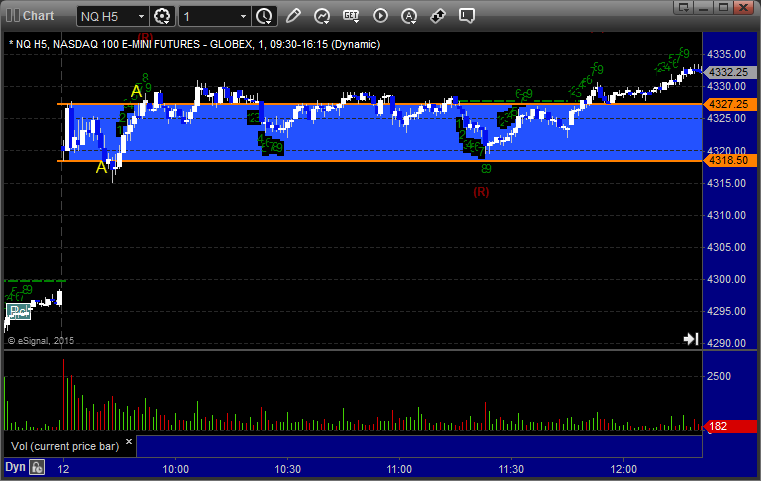Click the Vol (current price bar) label
The width and height of the screenshot is (761, 481).
click(x=65, y=446)
